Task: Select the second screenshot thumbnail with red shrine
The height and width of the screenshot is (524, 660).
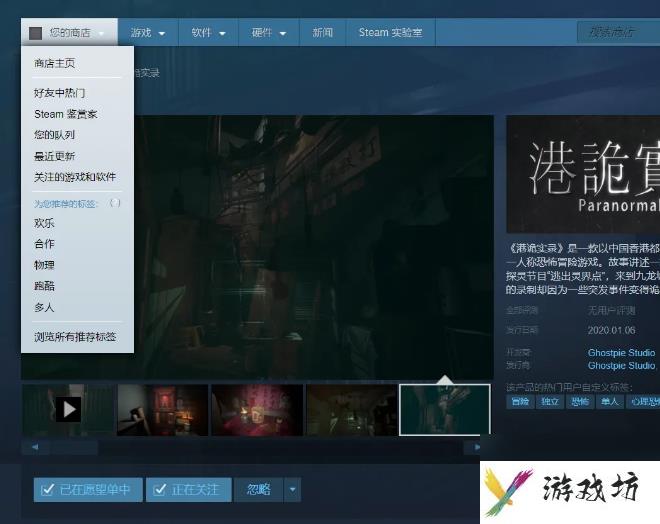Action: pos(162,410)
